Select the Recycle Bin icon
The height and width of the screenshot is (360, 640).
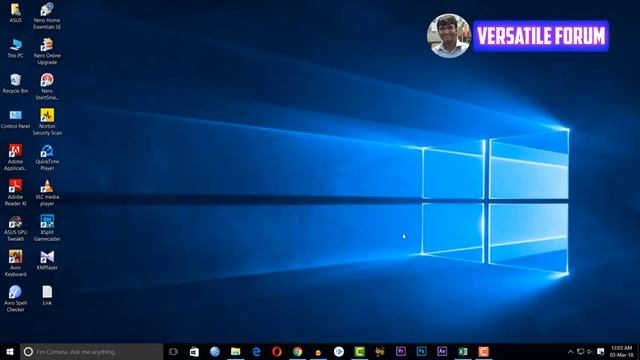point(16,83)
